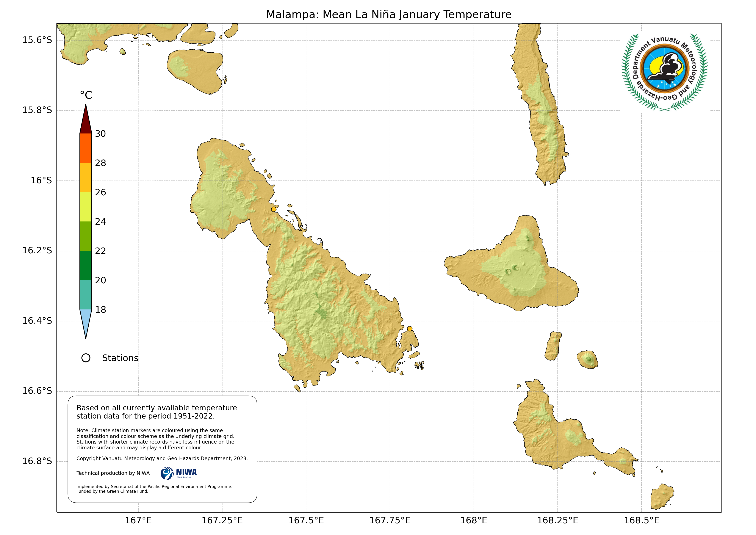Viewport: 756px width, 535px height.
Task: Click the orange 28-30 colorbar segment
Action: tap(86, 148)
